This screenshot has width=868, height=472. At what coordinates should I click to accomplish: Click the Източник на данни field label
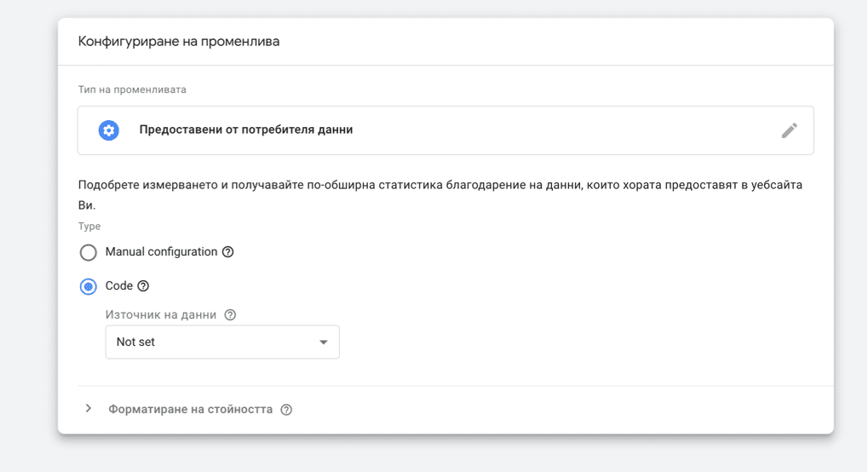pos(161,314)
